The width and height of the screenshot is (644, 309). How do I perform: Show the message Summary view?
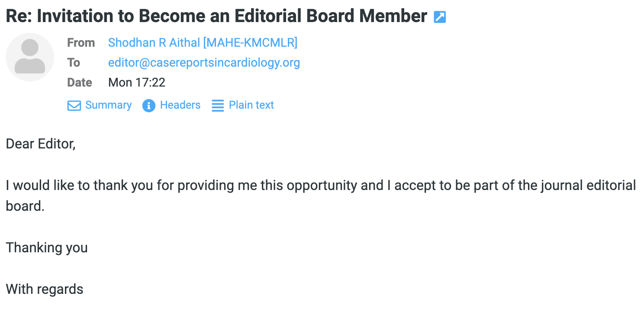108,105
